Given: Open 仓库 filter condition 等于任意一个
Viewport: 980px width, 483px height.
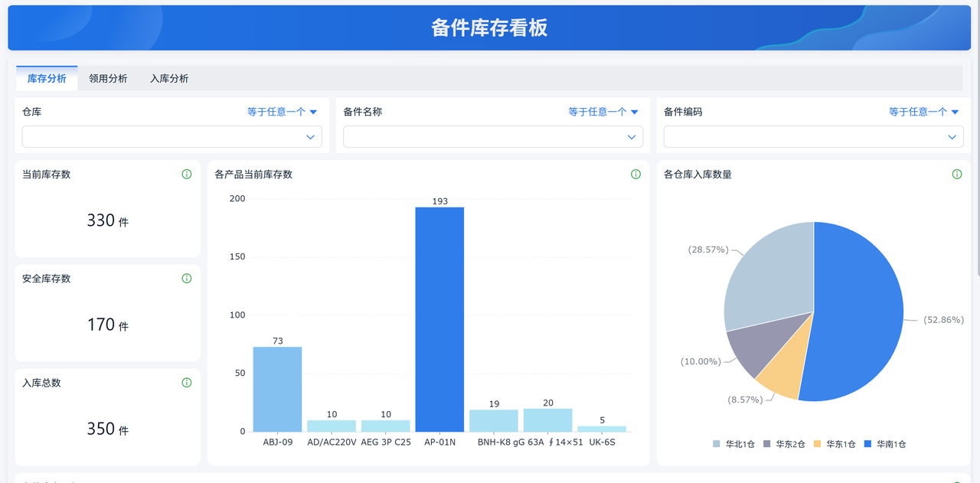Looking at the screenshot, I should (282, 112).
